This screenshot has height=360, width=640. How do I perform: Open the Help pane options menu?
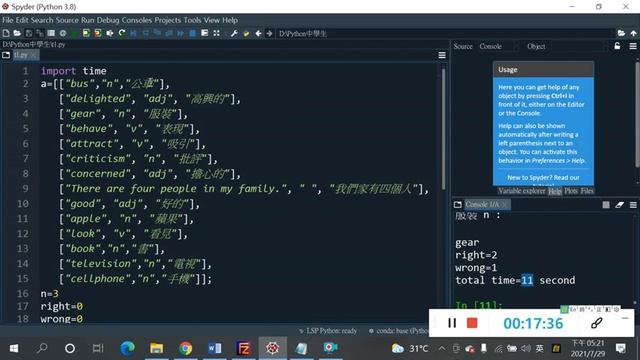633,46
